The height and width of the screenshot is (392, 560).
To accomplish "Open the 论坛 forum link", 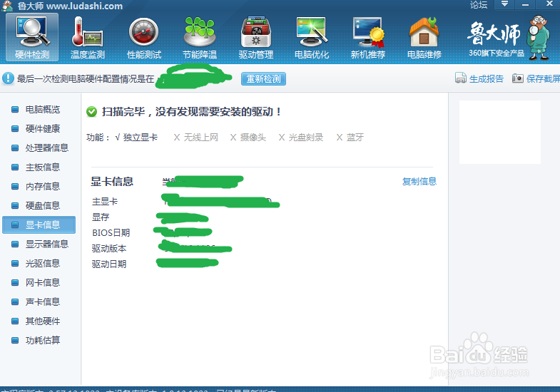I will [479, 5].
